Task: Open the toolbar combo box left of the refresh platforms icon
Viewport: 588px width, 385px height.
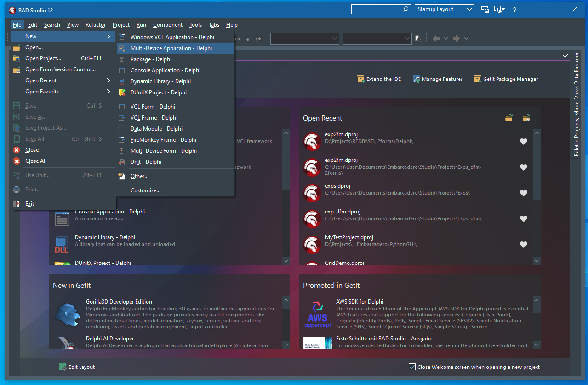Action: pyautogui.click(x=377, y=39)
